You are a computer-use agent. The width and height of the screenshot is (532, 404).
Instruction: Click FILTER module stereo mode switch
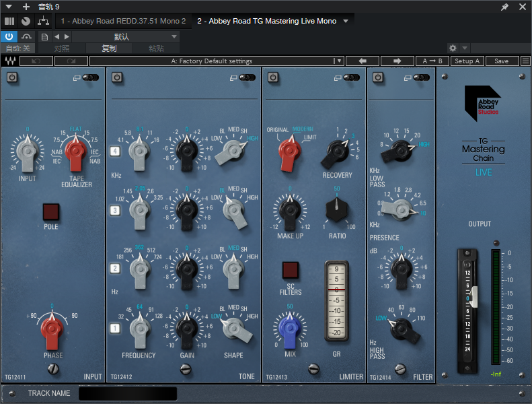click(x=422, y=77)
